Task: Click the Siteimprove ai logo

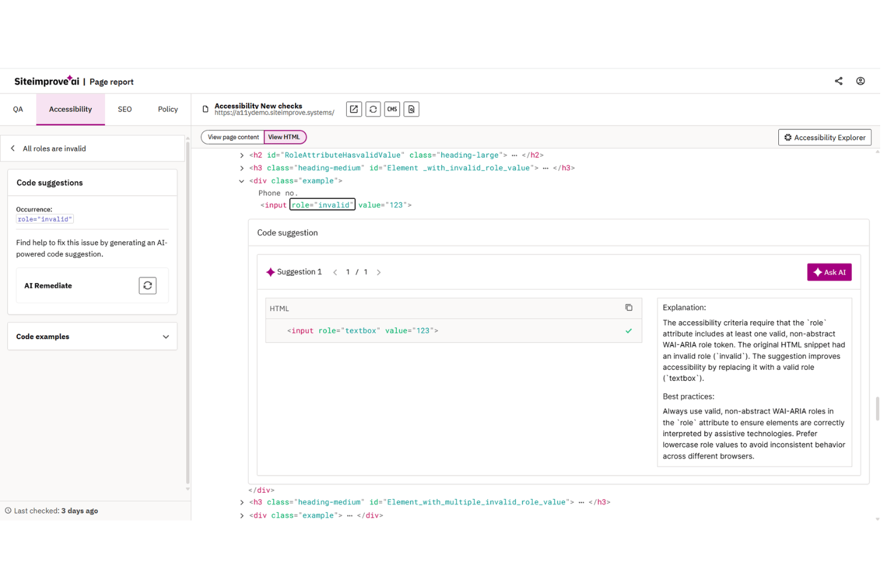Action: pos(46,81)
